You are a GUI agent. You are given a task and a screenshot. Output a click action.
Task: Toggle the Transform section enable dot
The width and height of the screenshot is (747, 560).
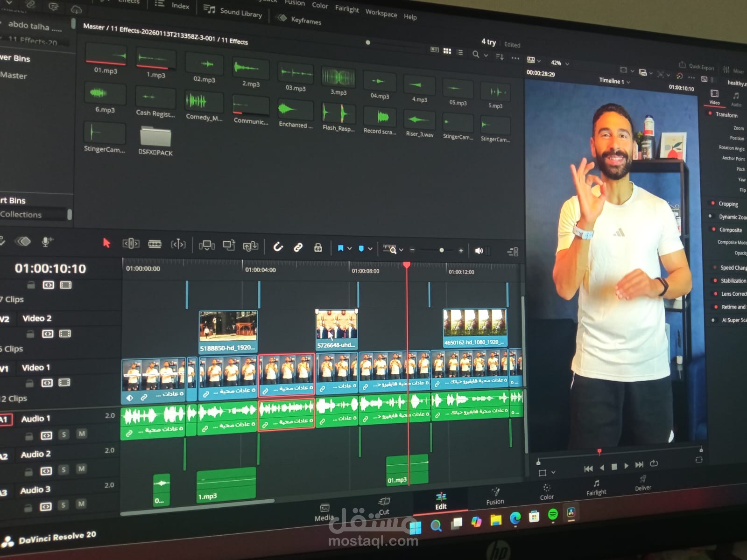pyautogui.click(x=710, y=113)
